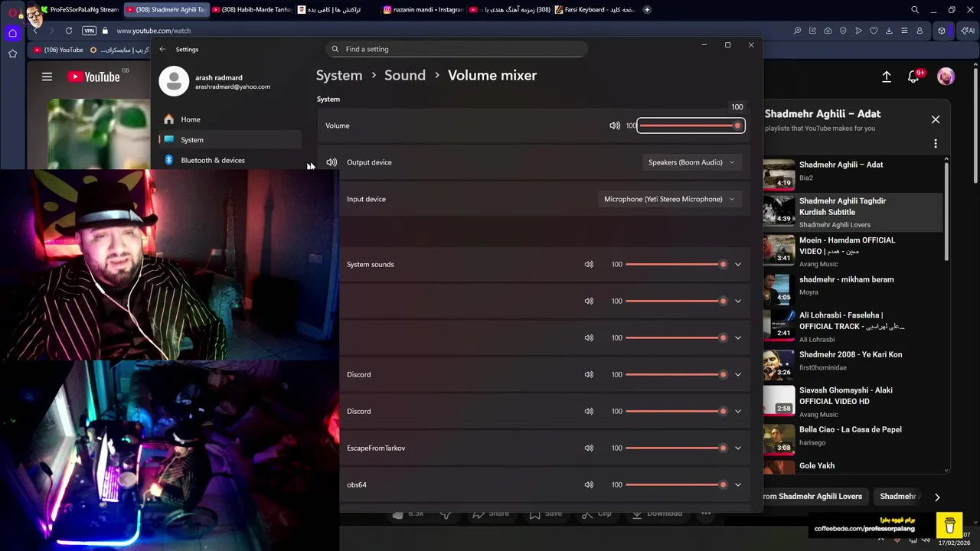
Task: Switch to Farsi Keyboard tab
Action: click(594, 10)
